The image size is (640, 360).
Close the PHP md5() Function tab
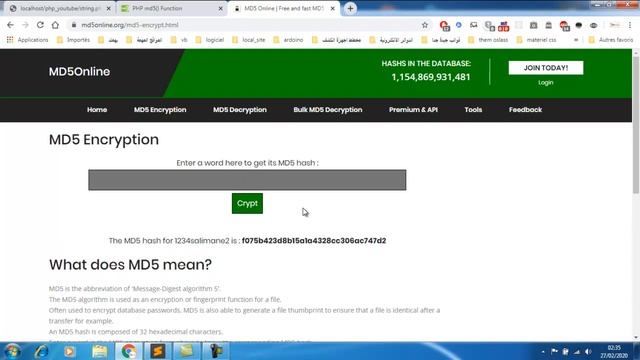pos(220,8)
